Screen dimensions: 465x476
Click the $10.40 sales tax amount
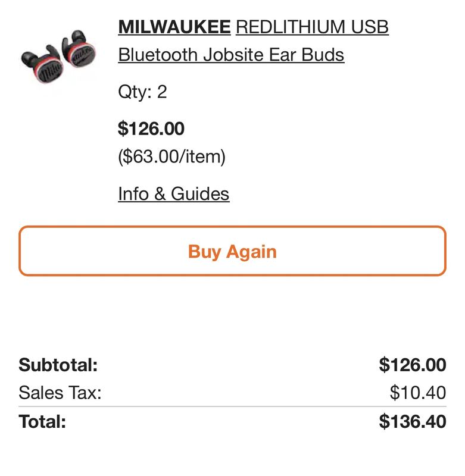point(418,393)
